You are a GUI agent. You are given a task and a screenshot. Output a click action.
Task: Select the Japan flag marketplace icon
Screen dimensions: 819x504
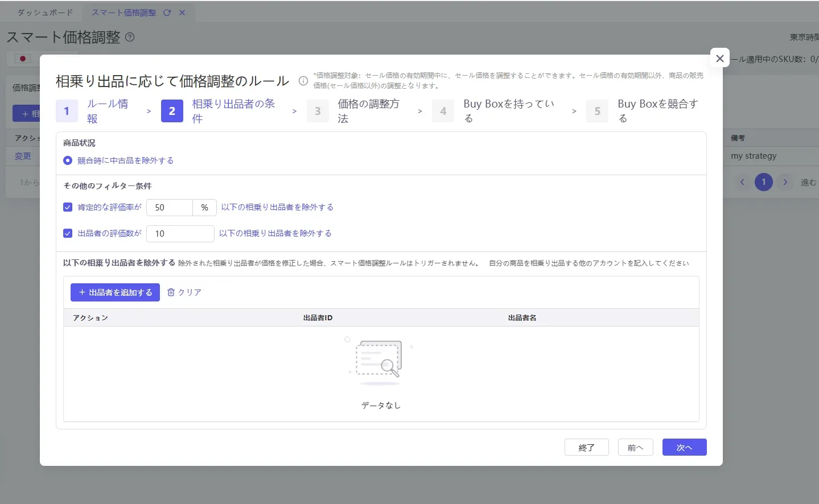23,59
